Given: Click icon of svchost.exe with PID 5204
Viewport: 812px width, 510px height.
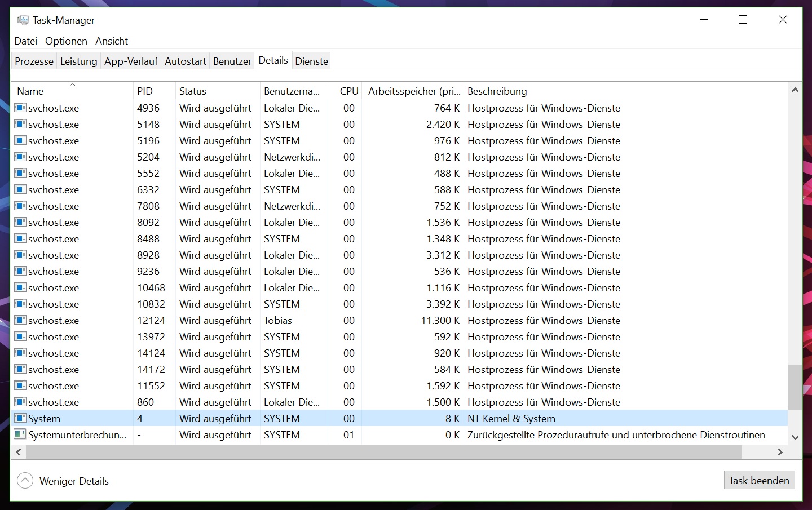Looking at the screenshot, I should point(20,157).
